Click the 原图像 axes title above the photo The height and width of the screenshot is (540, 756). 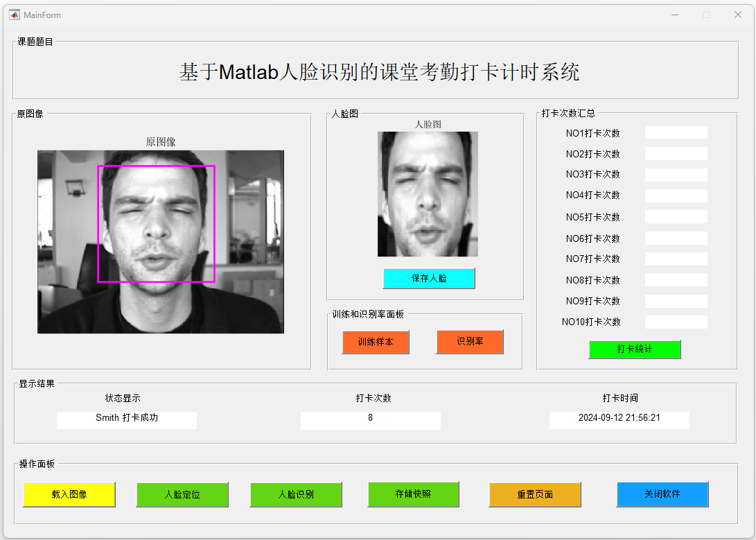[x=161, y=141]
